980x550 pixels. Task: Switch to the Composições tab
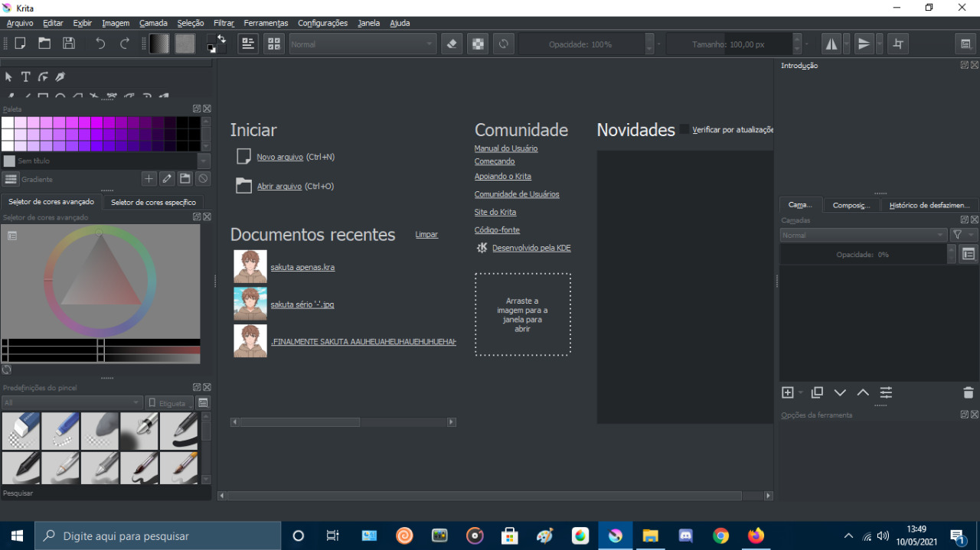coord(851,205)
